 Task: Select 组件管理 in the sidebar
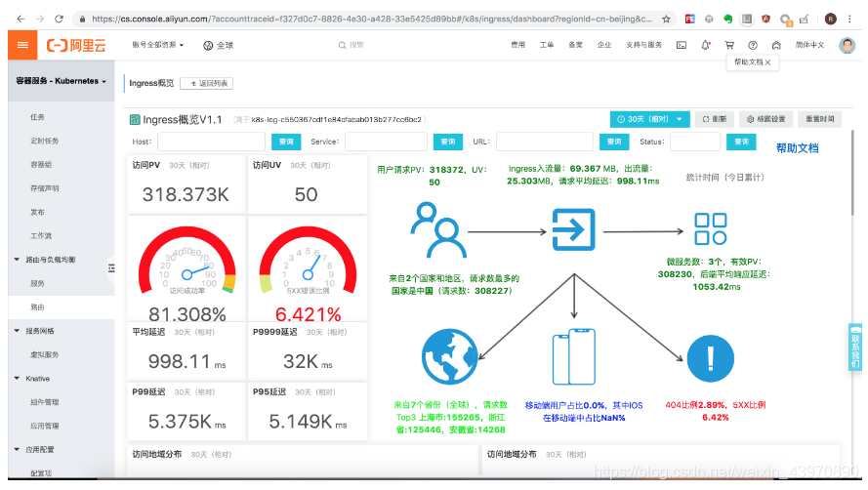[x=44, y=402]
